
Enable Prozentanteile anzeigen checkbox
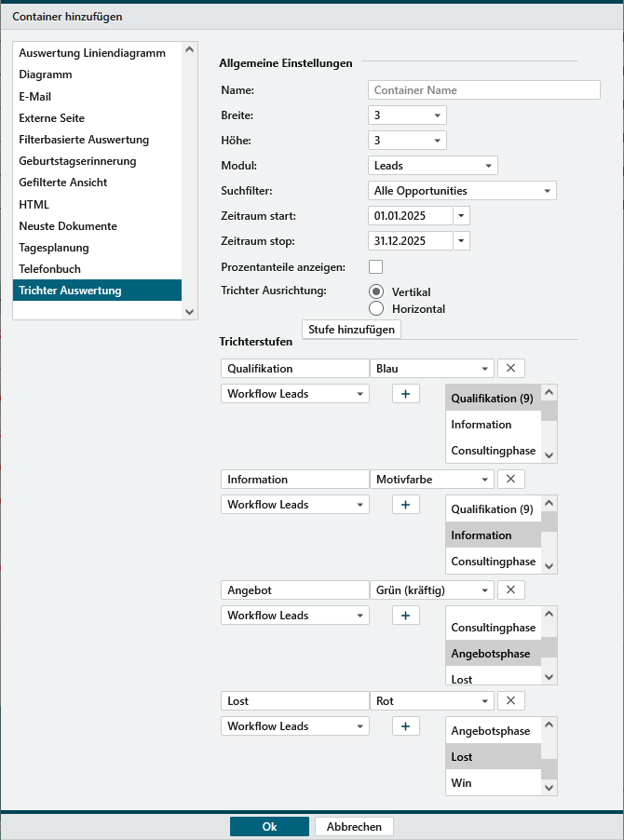coord(376,267)
